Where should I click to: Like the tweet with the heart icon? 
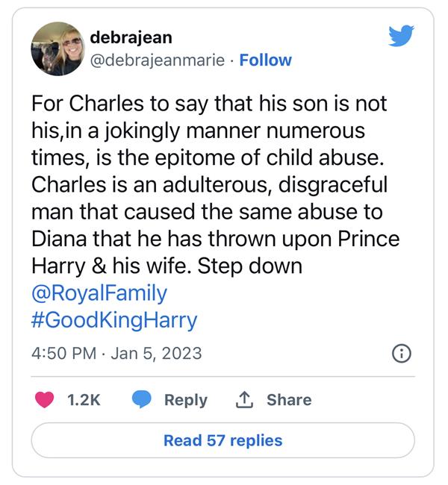click(46, 400)
